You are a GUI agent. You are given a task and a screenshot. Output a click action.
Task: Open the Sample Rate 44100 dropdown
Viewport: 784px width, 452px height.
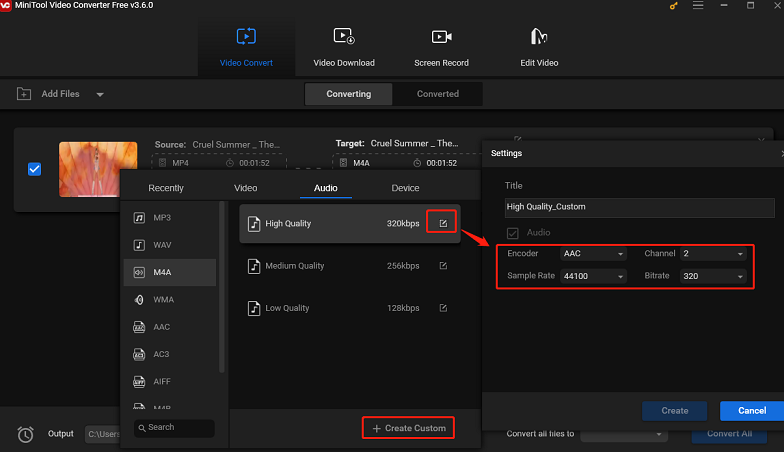tap(594, 276)
